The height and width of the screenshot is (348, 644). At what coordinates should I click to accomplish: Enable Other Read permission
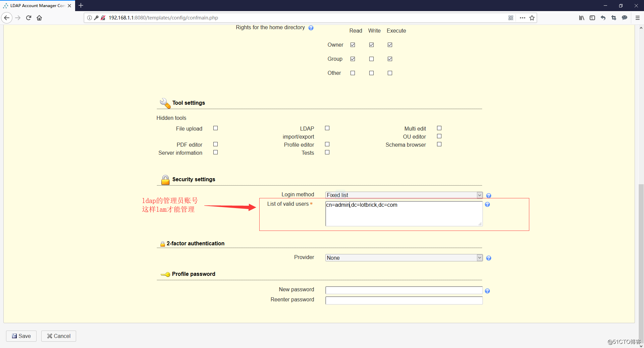click(353, 73)
